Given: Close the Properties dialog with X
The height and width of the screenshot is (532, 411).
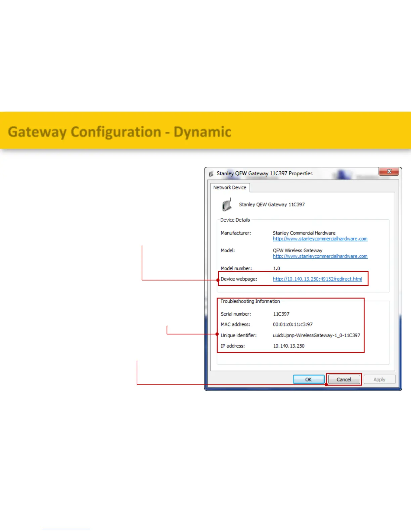Looking at the screenshot, I should coord(389,171).
